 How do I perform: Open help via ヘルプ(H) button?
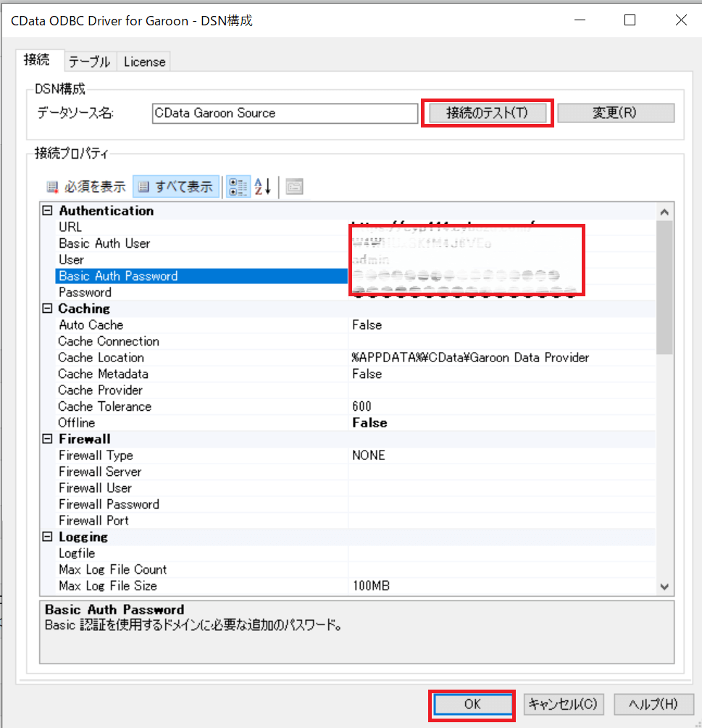[653, 704]
